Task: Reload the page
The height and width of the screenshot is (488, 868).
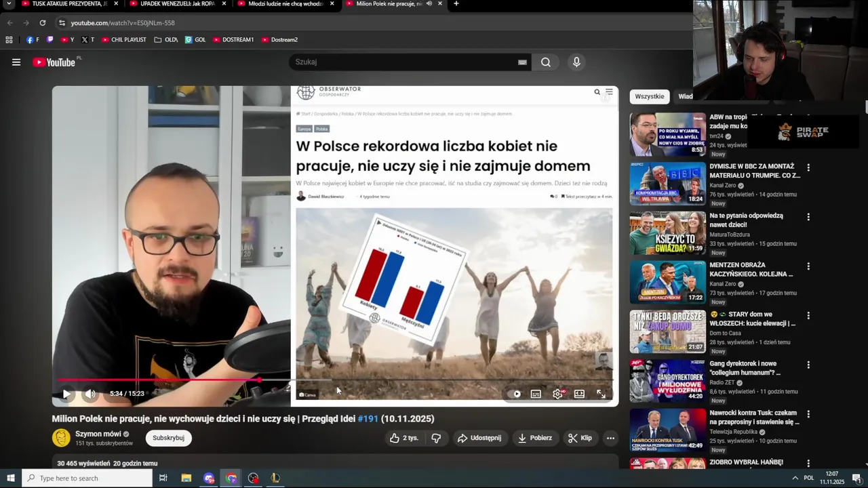Action: tap(43, 22)
